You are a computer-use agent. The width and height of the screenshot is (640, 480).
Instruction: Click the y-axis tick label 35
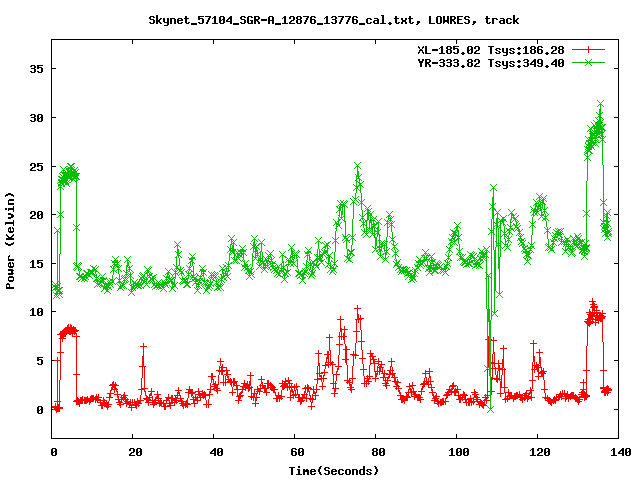pos(36,69)
